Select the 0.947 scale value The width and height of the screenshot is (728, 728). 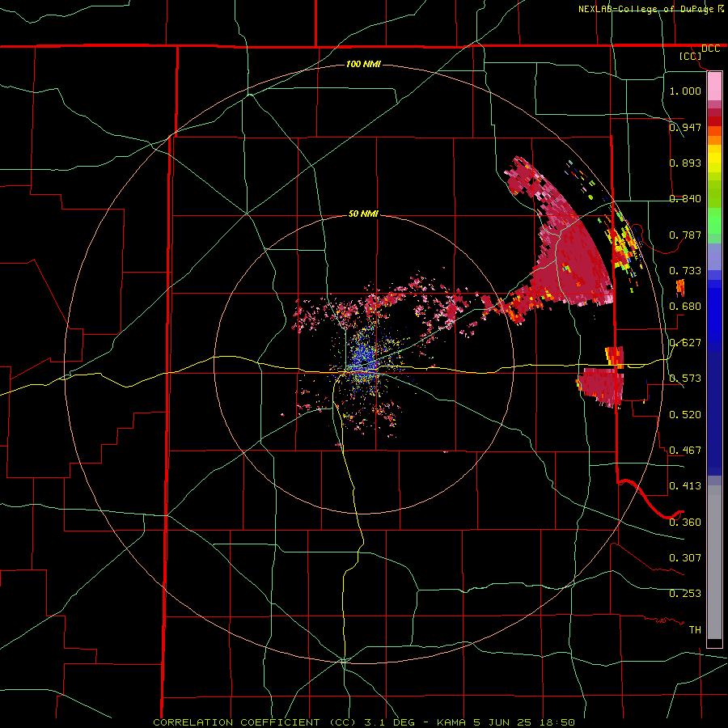(685, 127)
